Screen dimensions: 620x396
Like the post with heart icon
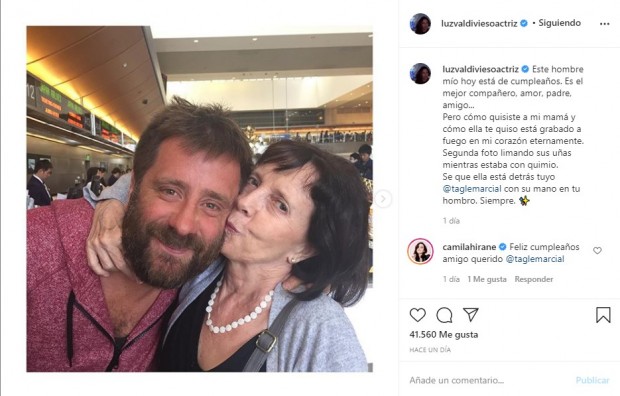(x=418, y=315)
